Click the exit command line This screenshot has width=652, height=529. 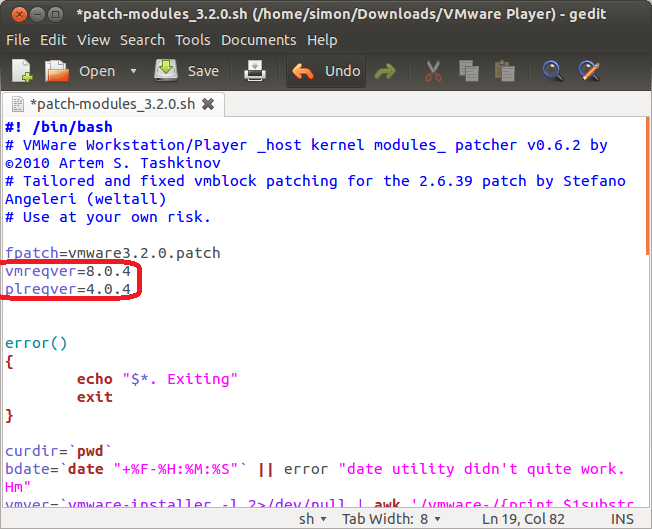coord(95,397)
